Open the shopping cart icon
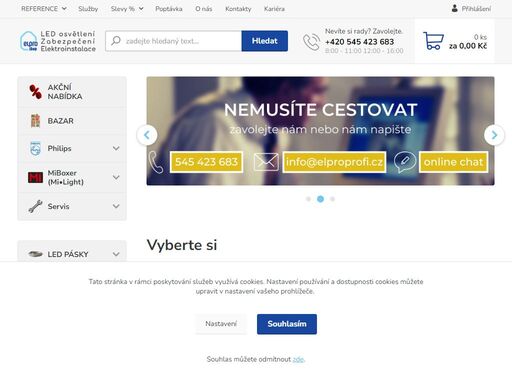The image size is (512, 384). (x=433, y=41)
